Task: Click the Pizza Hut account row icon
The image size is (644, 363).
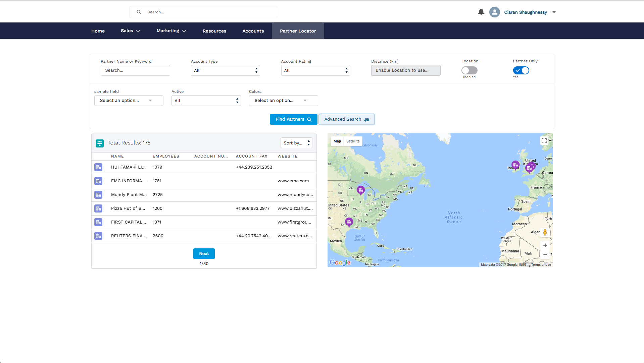Action: coord(98,208)
